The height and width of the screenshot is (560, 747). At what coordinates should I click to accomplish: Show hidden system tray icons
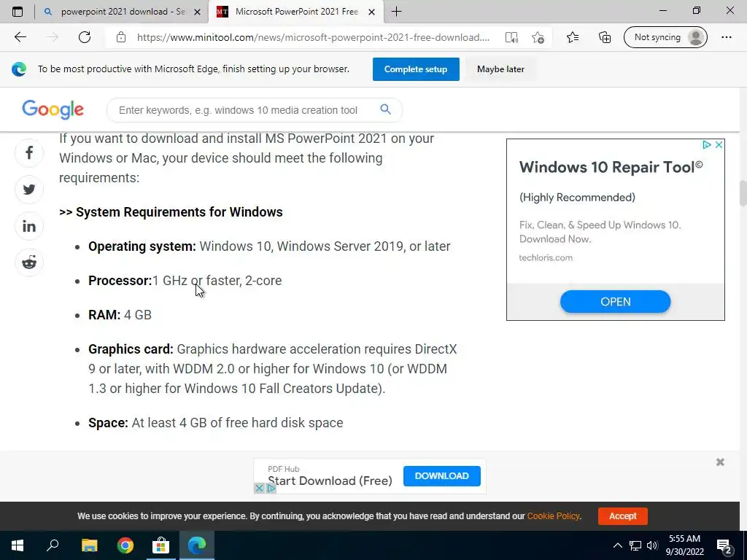coord(617,545)
